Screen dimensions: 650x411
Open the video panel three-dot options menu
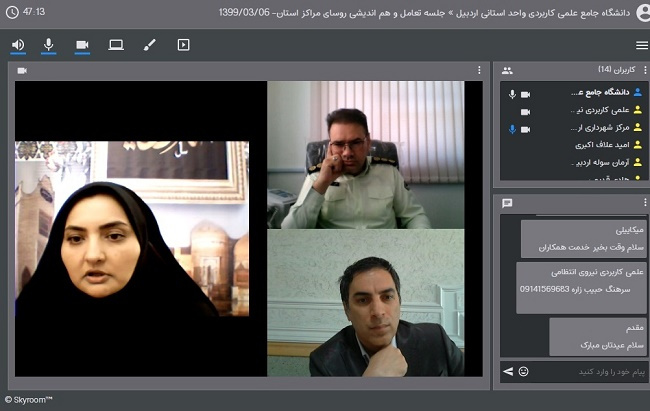point(479,70)
